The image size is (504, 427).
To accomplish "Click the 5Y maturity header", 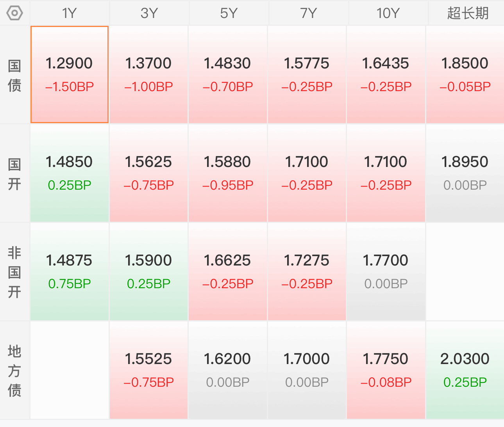I will (x=229, y=13).
